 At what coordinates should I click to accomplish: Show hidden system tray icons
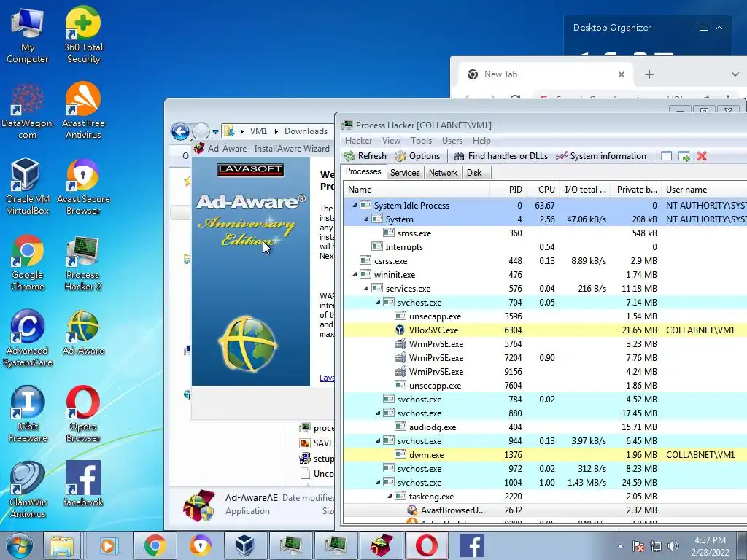(620, 546)
